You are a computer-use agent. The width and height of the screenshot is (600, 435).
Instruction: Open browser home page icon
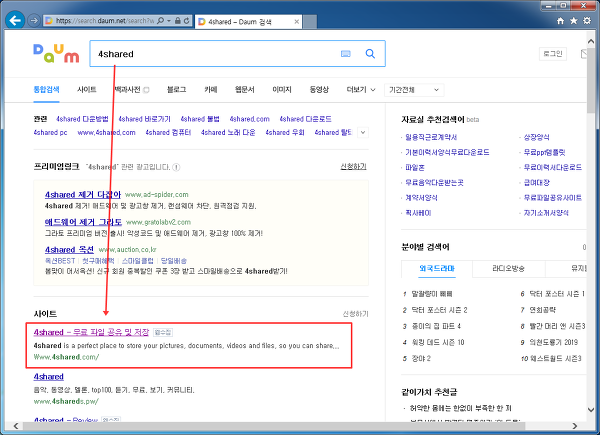[x=560, y=21]
